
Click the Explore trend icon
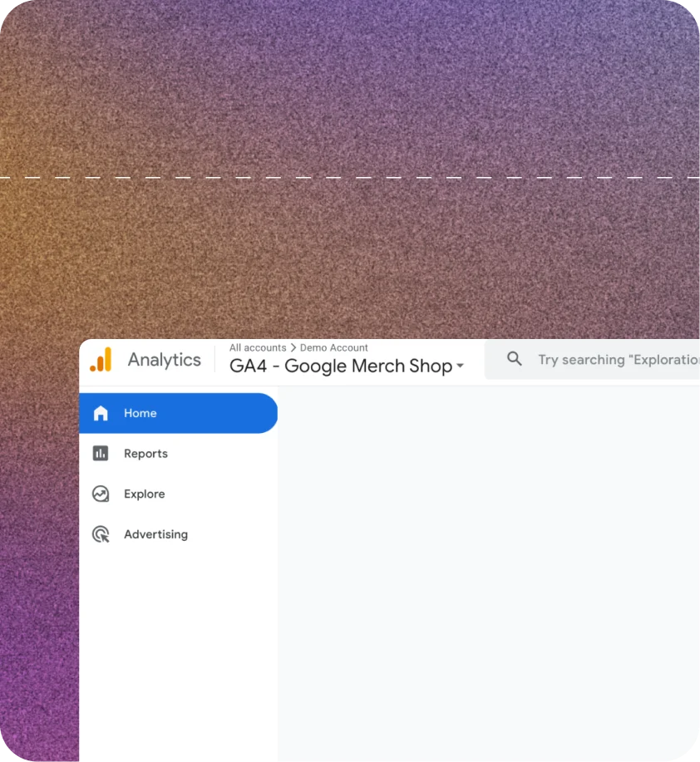pyautogui.click(x=101, y=494)
